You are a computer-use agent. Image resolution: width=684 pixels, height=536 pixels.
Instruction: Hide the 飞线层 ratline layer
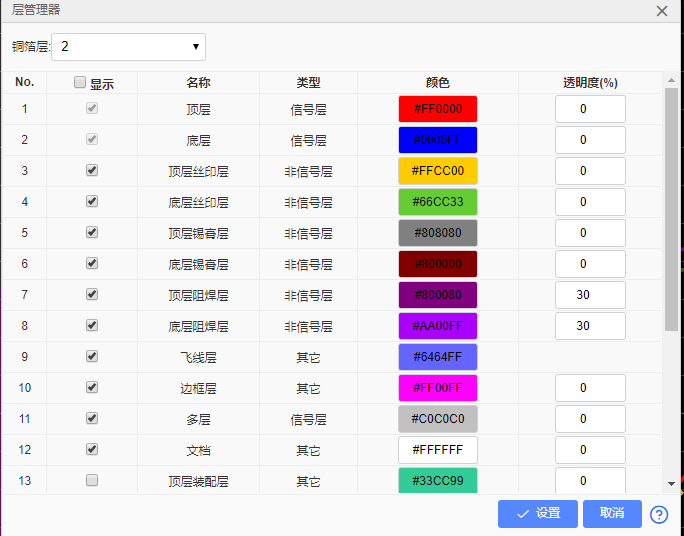click(x=92, y=357)
